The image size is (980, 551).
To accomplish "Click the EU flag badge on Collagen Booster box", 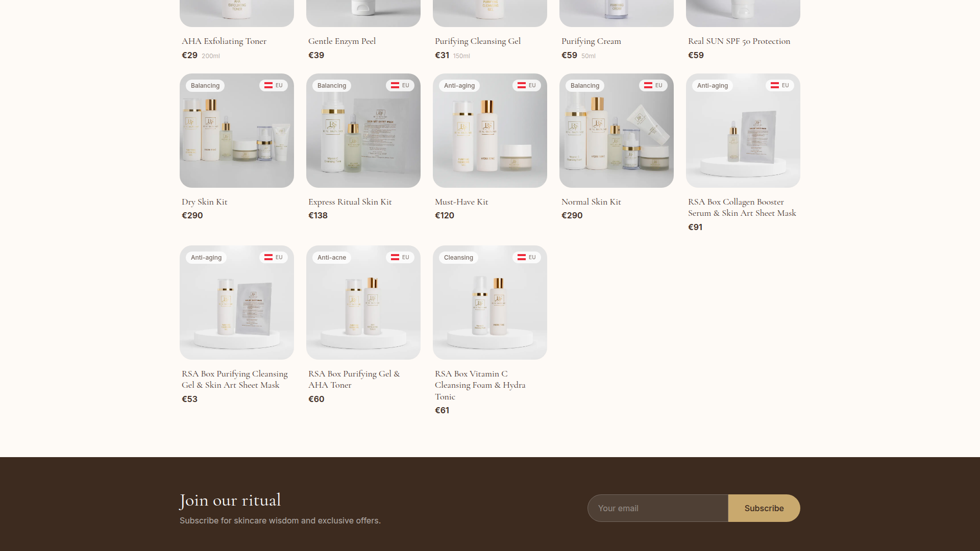I will [779, 86].
